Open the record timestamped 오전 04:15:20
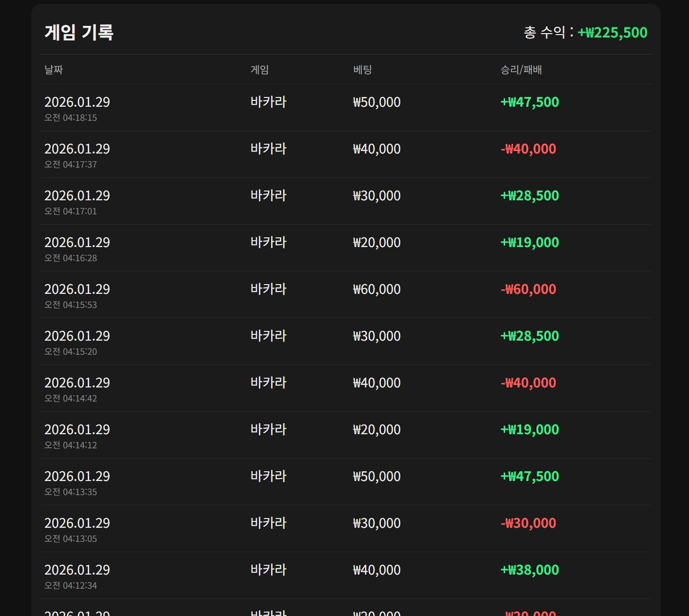The height and width of the screenshot is (616, 689). click(71, 351)
